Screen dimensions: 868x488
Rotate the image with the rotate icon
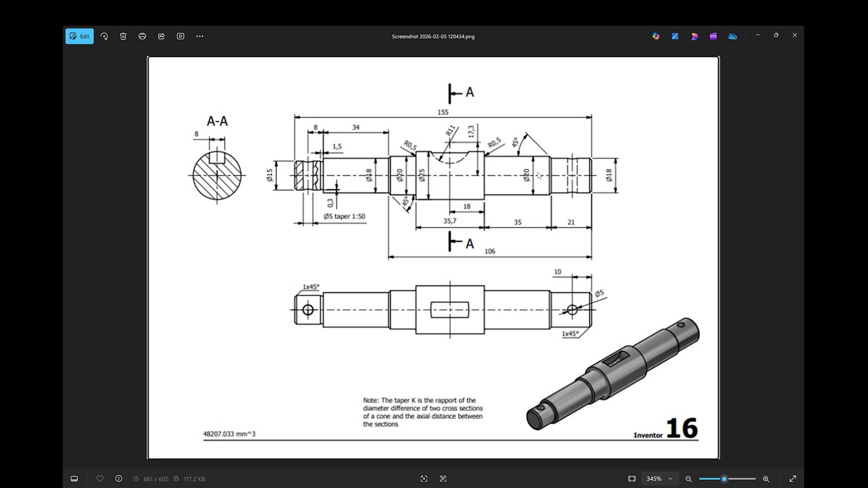tap(104, 36)
